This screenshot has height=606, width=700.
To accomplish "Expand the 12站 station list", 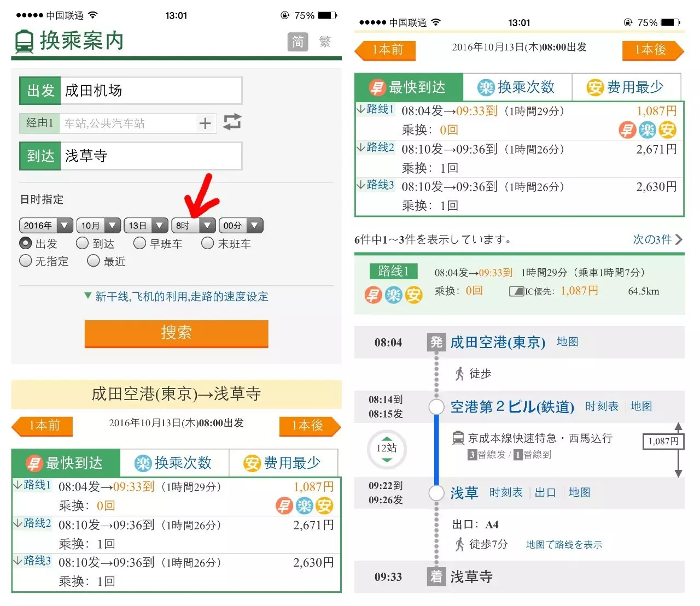I will pos(387,449).
